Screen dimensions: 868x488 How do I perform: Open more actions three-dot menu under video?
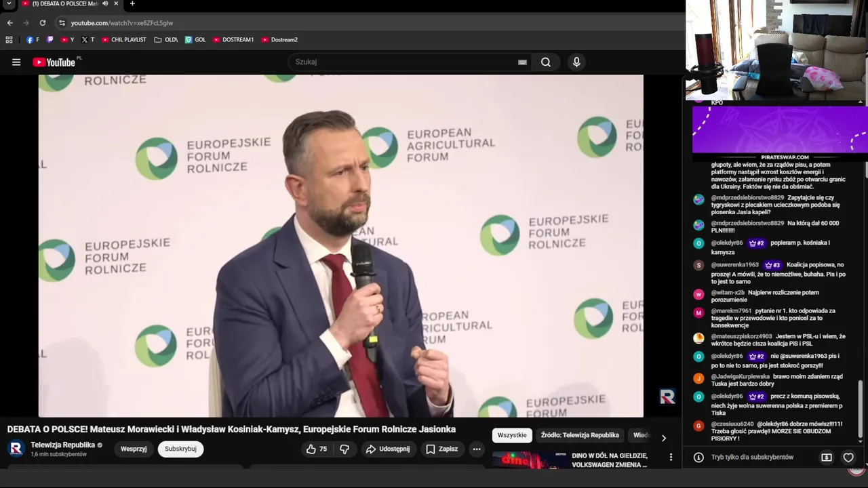coord(477,449)
